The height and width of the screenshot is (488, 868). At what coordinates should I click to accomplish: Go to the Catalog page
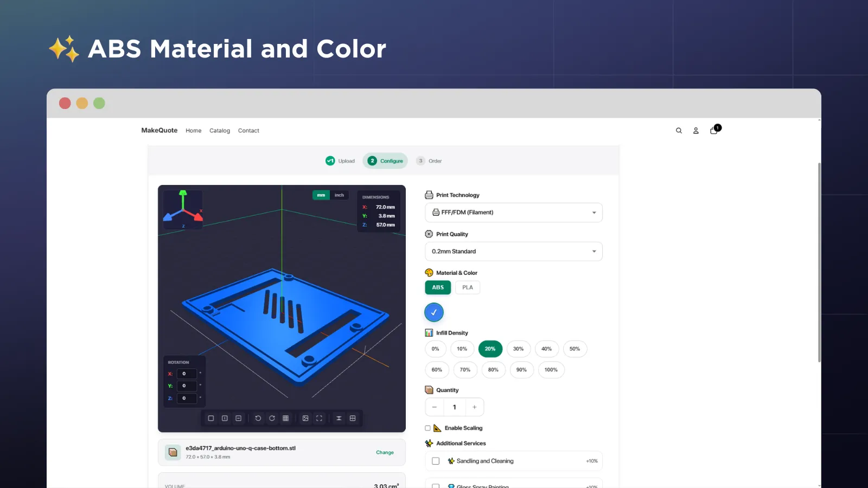[x=219, y=130]
